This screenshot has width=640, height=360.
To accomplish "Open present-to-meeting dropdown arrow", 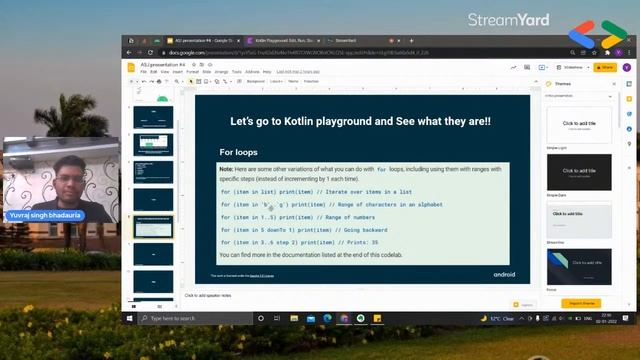I will tap(547, 67).
